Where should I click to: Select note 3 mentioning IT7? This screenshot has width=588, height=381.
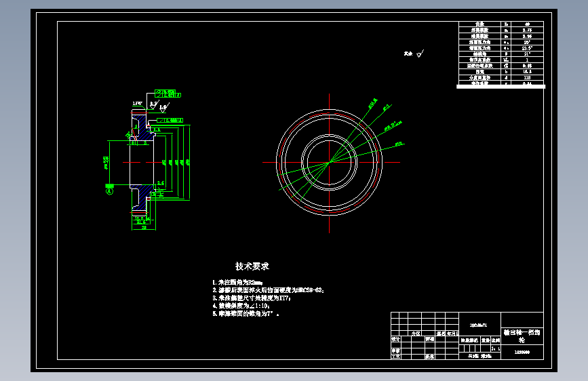pos(252,298)
